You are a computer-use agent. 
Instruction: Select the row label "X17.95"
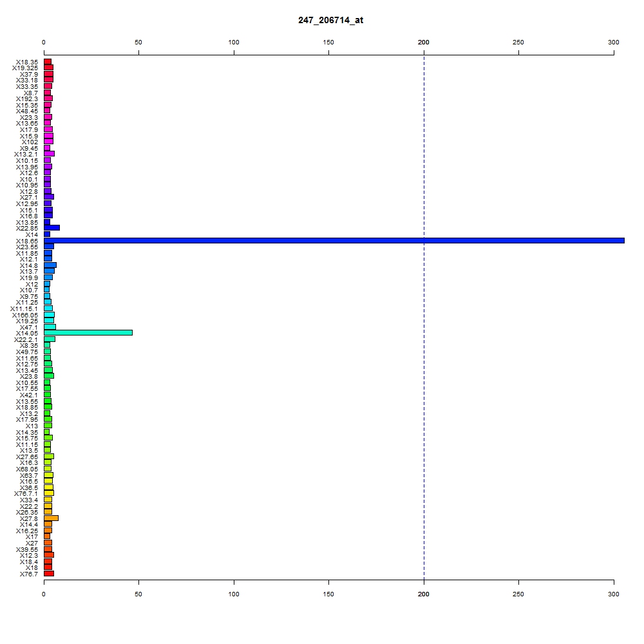pyautogui.click(x=27, y=420)
